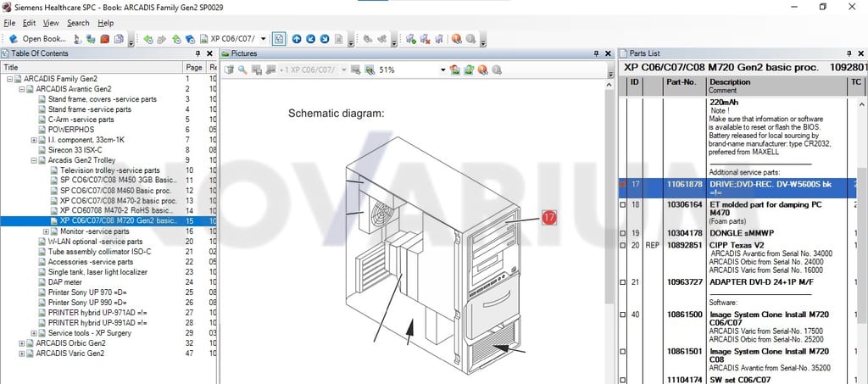Collapse the ARCADIS Avantic Gen2 node
Screen dimensions: 868x384
(21, 89)
